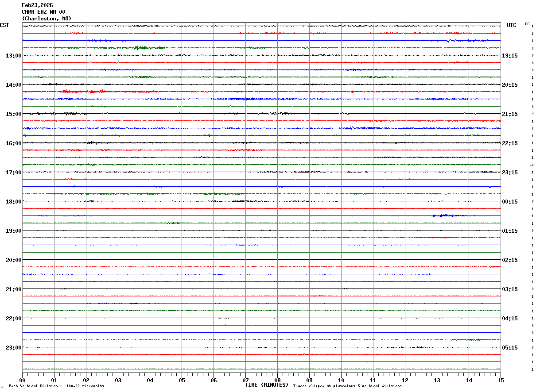Click the 23:15 UTC row label

click(509, 173)
